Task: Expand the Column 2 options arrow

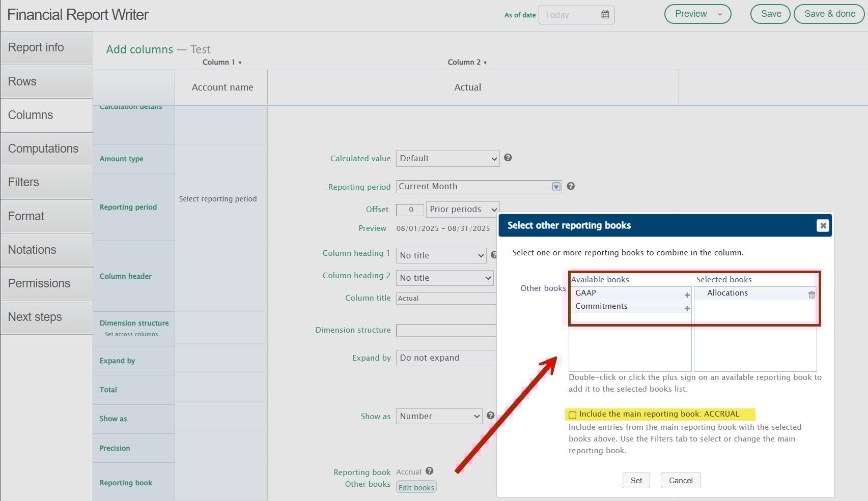Action: tap(485, 62)
